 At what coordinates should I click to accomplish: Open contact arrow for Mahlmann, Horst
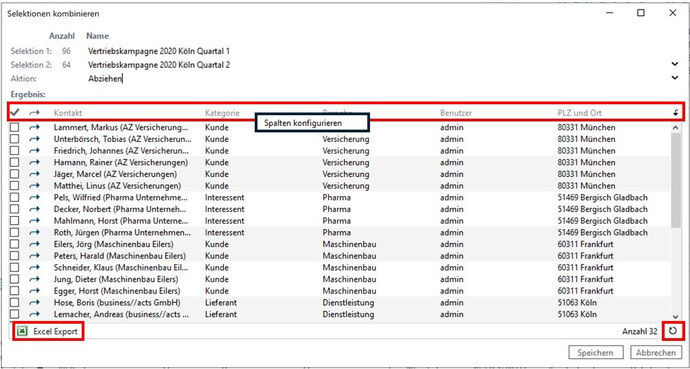click(x=34, y=221)
